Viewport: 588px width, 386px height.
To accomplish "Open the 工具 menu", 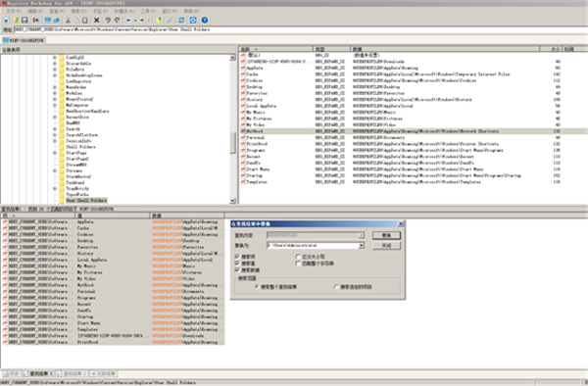I will point(148,11).
